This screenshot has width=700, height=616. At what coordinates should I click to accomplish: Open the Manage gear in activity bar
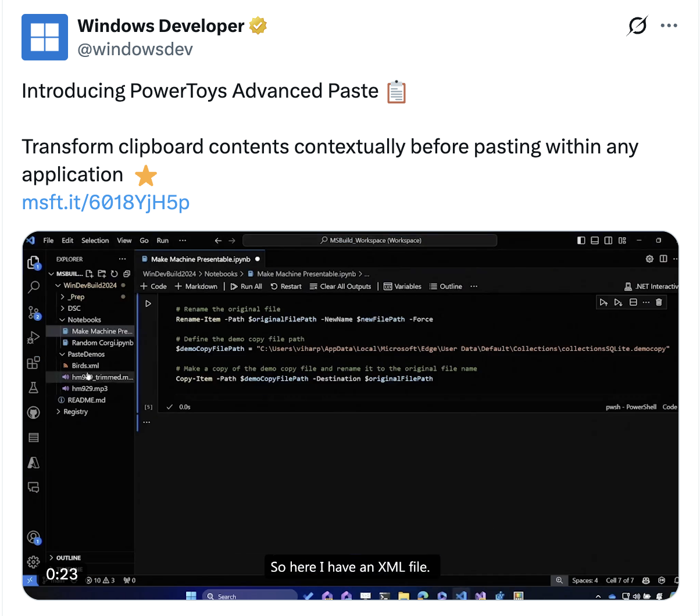pos(34,562)
